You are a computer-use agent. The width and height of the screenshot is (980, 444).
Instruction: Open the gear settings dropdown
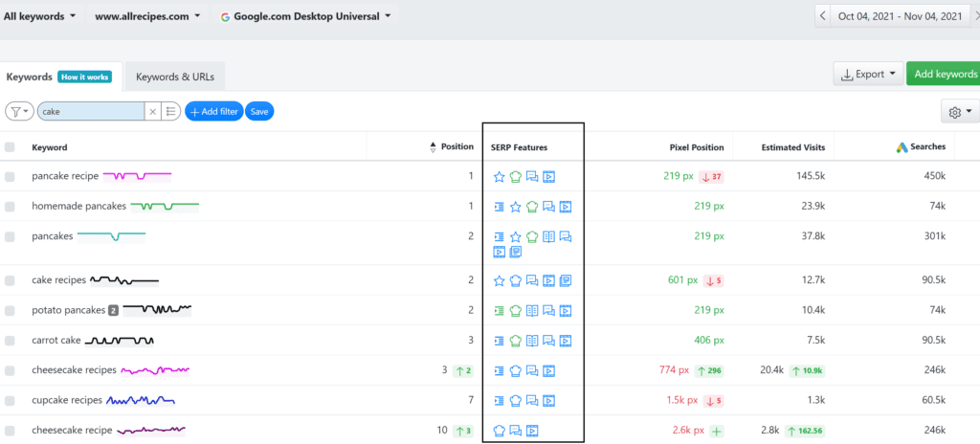click(x=960, y=112)
